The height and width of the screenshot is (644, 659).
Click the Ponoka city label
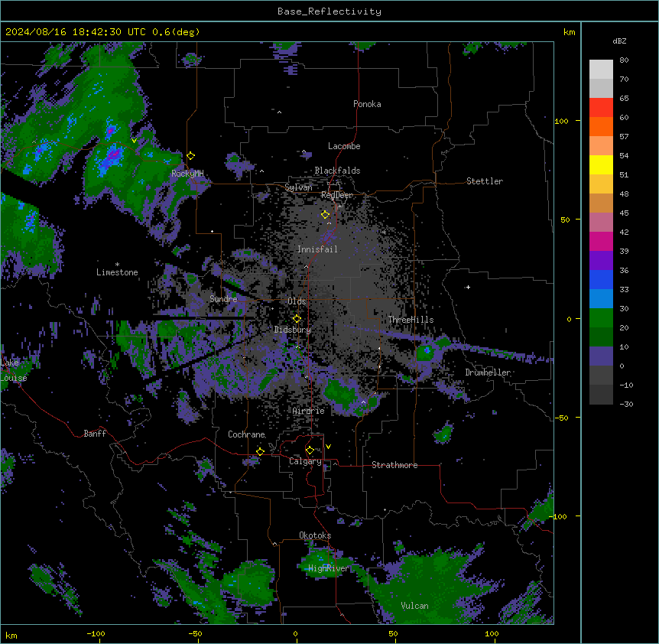[x=367, y=104]
